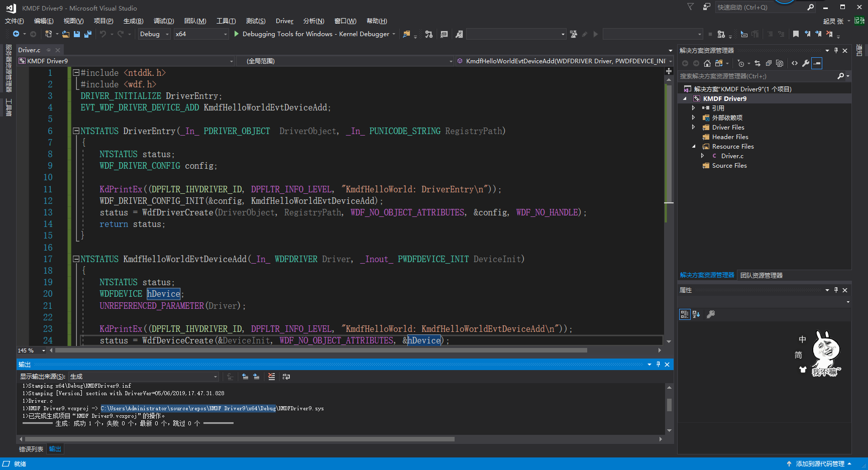Click the editor horizontal scrollbar

pos(321,350)
